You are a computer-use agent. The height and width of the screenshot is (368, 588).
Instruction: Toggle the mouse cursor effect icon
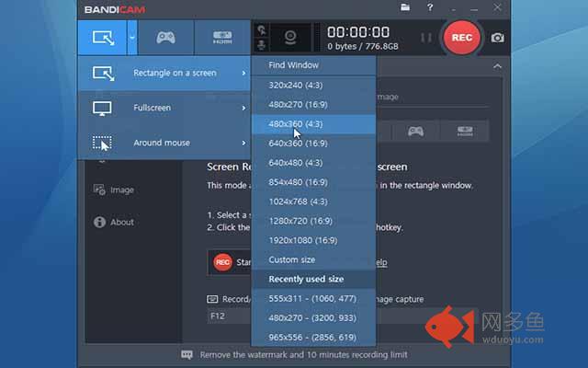click(x=262, y=30)
